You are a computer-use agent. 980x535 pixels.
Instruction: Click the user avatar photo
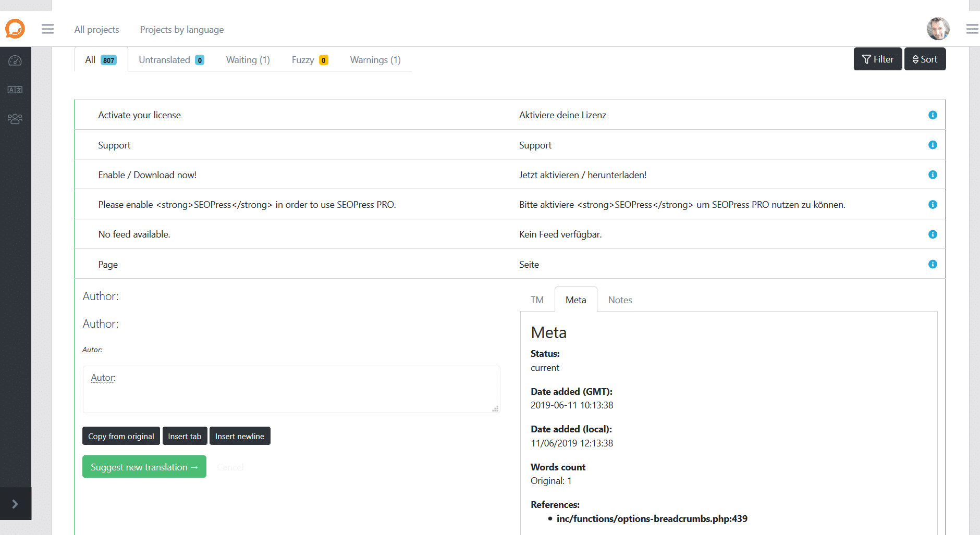(938, 29)
